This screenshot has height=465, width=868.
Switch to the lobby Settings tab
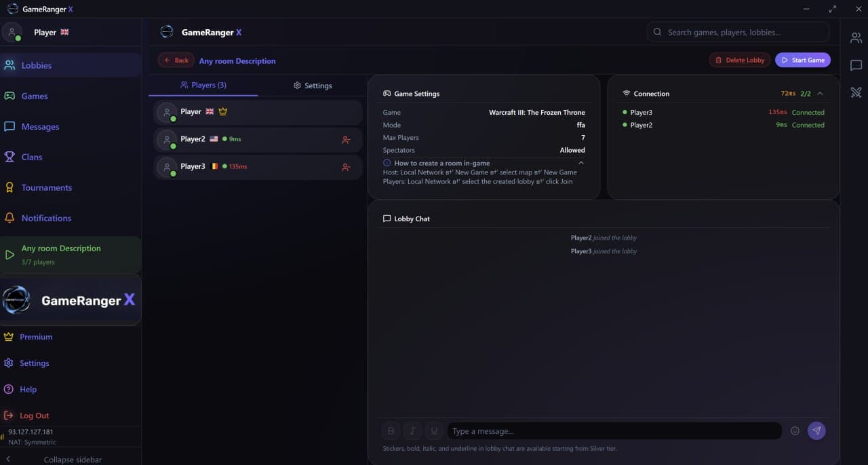[313, 86]
